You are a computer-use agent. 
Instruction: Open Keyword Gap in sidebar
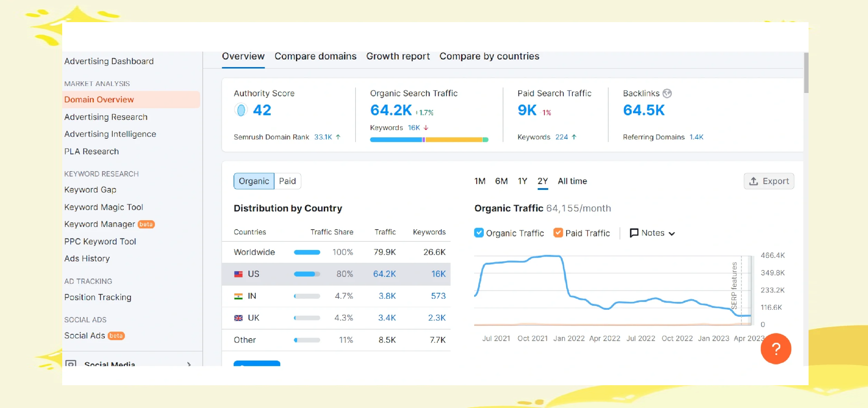pyautogui.click(x=90, y=190)
